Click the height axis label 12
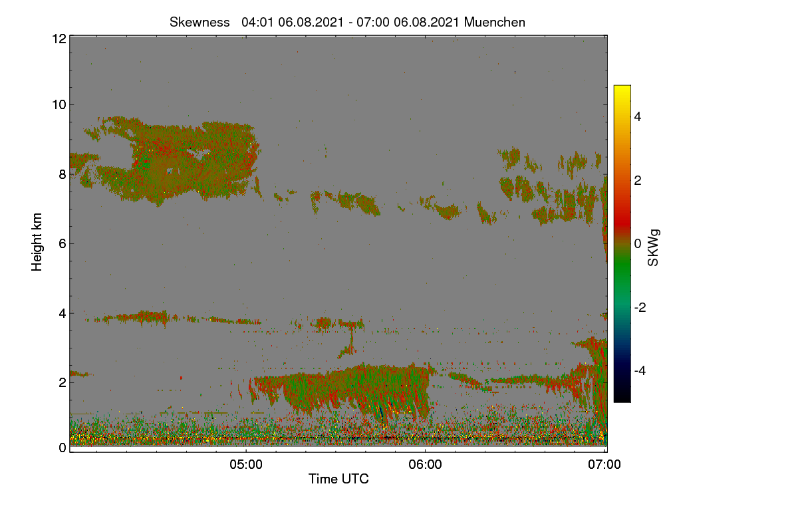798x532 pixels. point(59,39)
